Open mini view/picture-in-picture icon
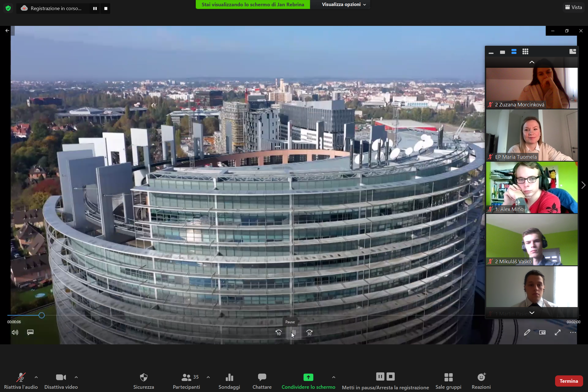The width and height of the screenshot is (588, 392). [x=542, y=332]
